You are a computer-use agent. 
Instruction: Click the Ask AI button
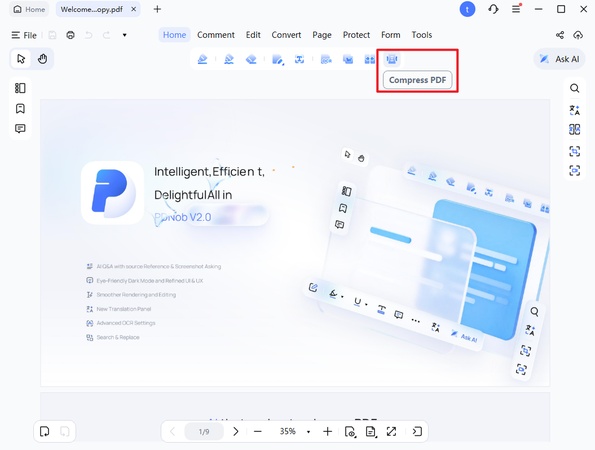tap(559, 59)
